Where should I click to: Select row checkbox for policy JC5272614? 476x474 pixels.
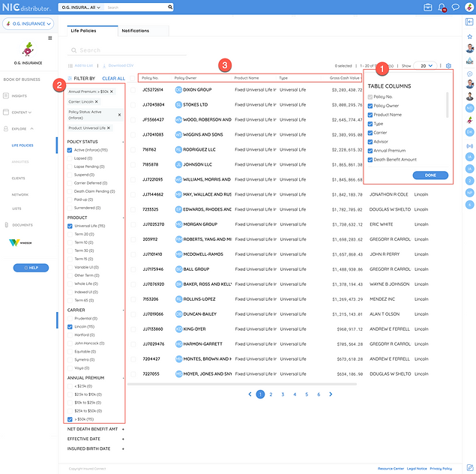pos(133,90)
